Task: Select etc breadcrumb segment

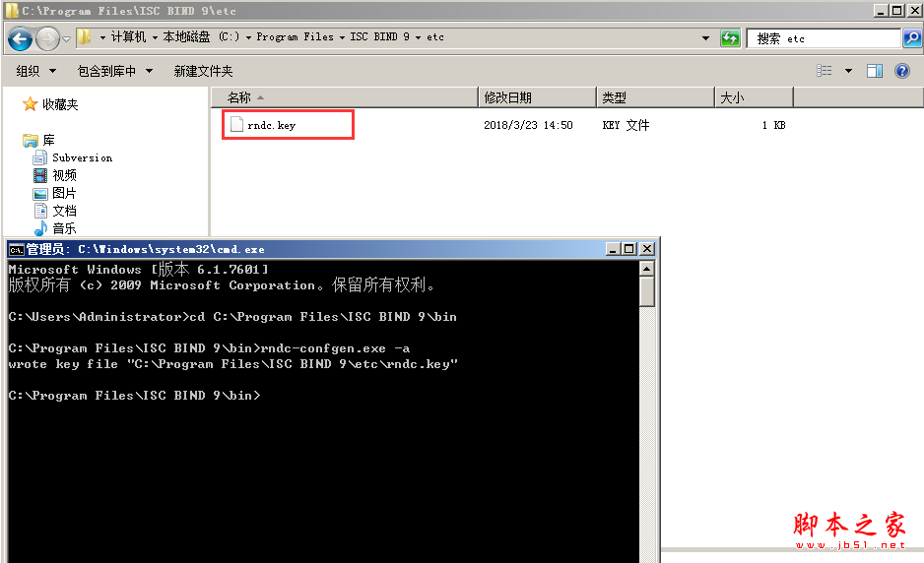Action: coord(434,37)
